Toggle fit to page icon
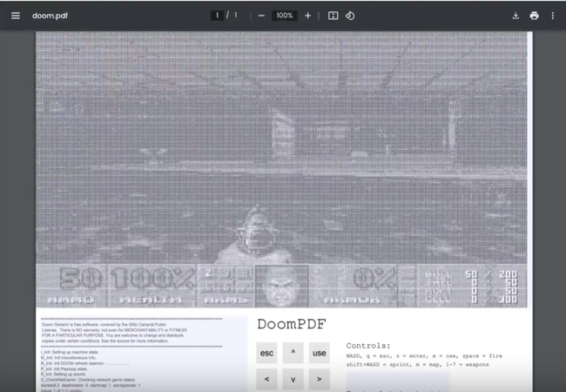Image resolution: width=566 pixels, height=392 pixels. click(333, 16)
